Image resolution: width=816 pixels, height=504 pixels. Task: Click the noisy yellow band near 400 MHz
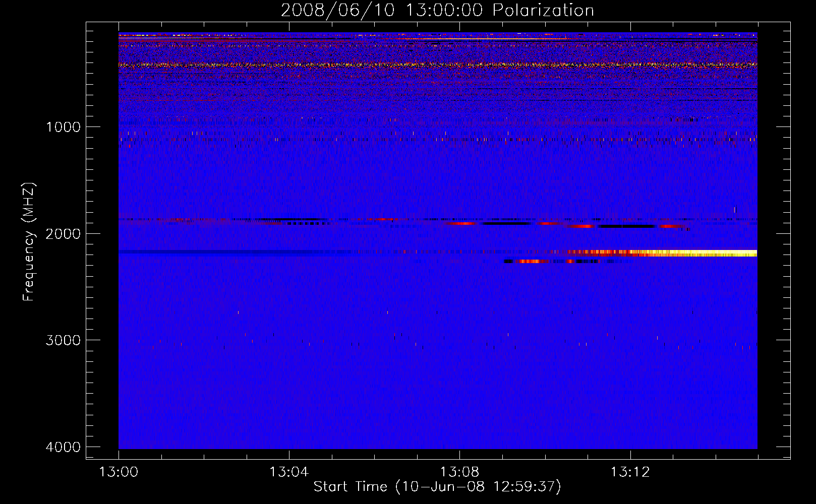point(438,65)
